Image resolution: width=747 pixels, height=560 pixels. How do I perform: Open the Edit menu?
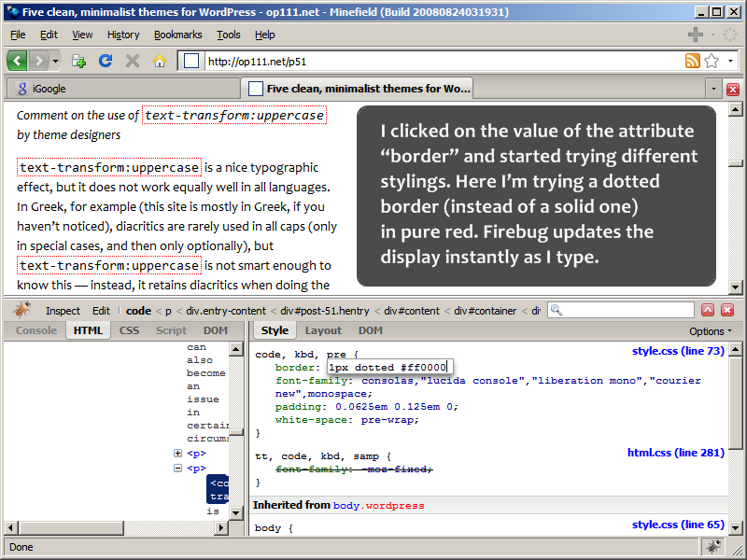coord(49,35)
